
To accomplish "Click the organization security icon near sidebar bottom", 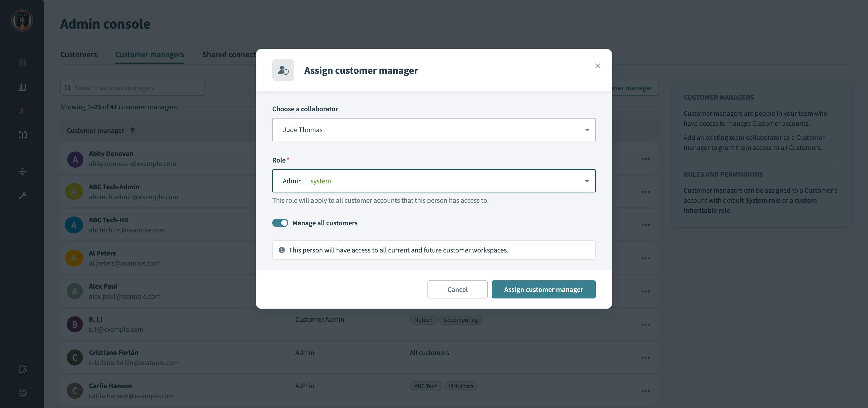I will (x=22, y=369).
